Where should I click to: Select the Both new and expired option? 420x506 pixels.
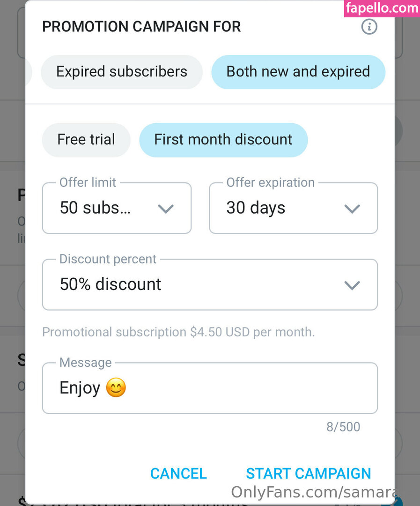pos(298,72)
